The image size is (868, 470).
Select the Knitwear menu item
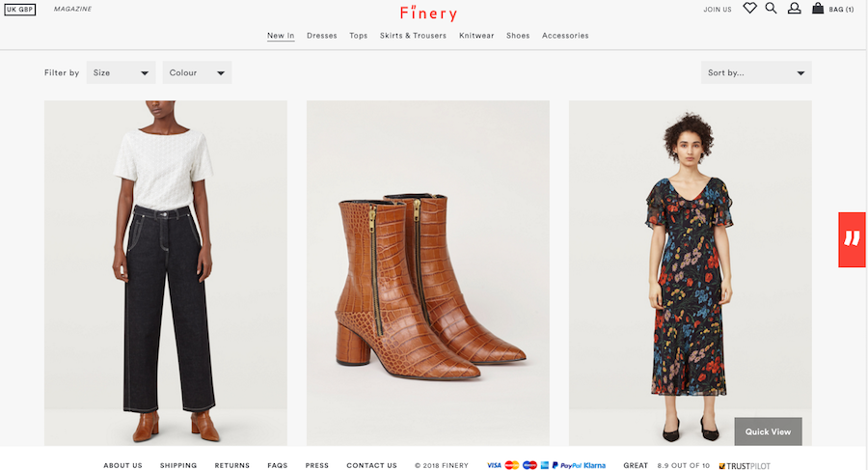(476, 36)
